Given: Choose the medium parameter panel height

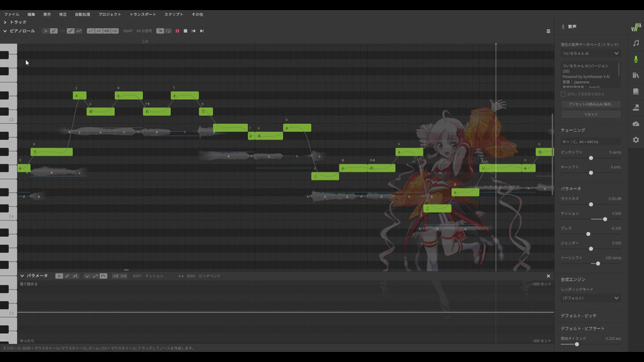Looking at the screenshot, I should coord(95,276).
